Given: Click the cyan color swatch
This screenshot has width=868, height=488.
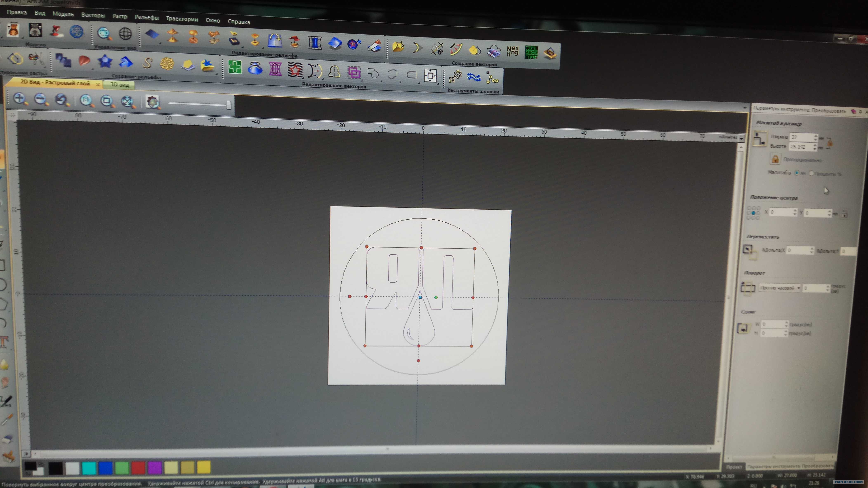Looking at the screenshot, I should coord(89,468).
